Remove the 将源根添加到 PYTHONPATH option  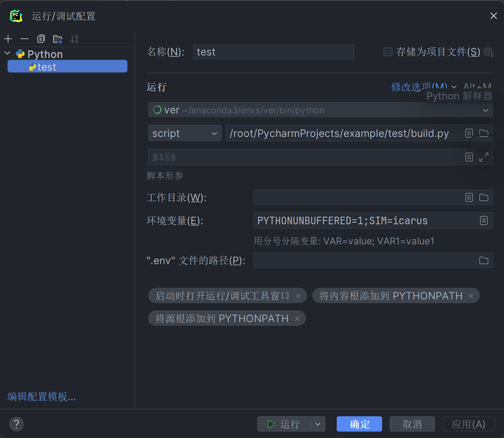point(297,318)
